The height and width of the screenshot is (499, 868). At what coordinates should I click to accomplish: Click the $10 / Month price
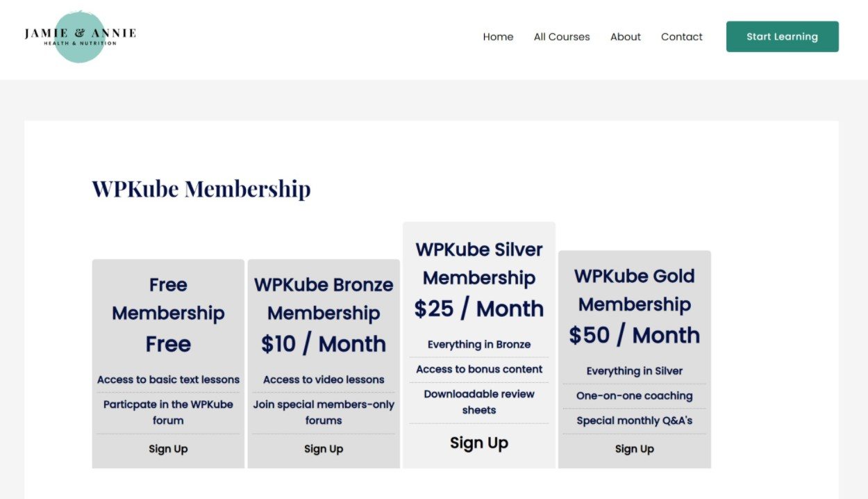(324, 344)
